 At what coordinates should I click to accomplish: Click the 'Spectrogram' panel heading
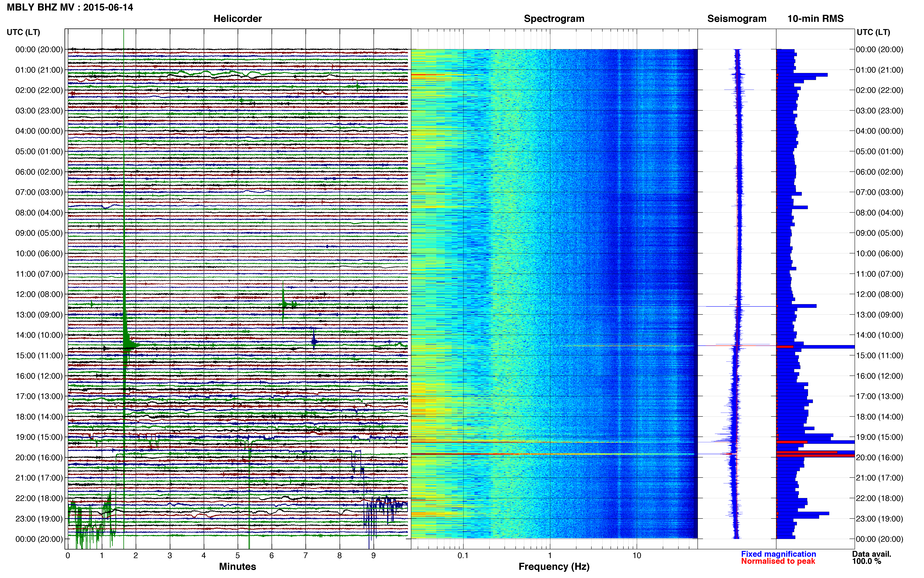554,18
